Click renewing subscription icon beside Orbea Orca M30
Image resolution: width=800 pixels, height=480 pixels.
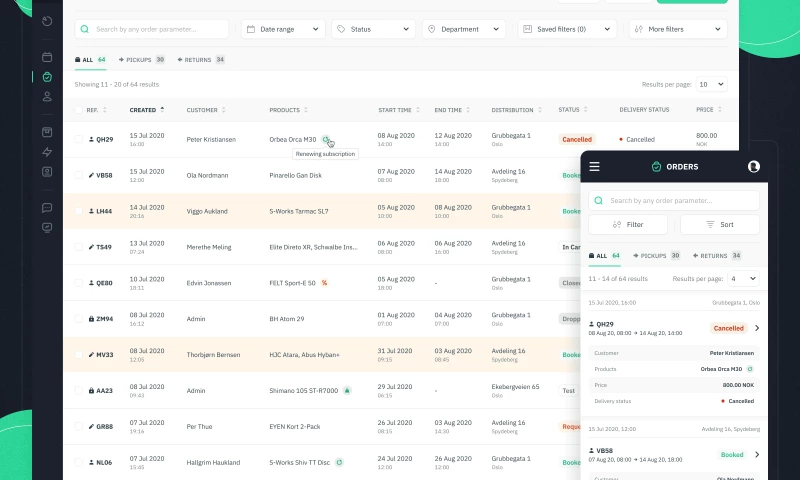click(x=327, y=140)
